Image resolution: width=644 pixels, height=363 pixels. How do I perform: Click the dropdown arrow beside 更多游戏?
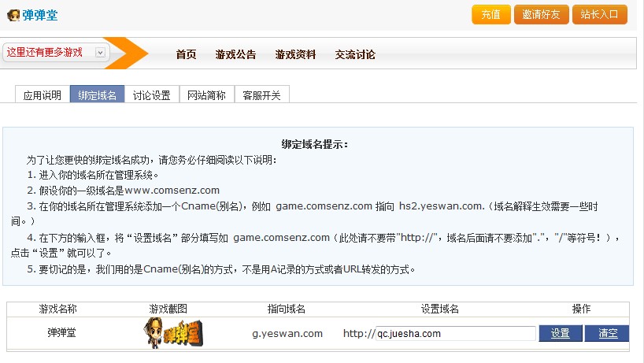(100, 53)
